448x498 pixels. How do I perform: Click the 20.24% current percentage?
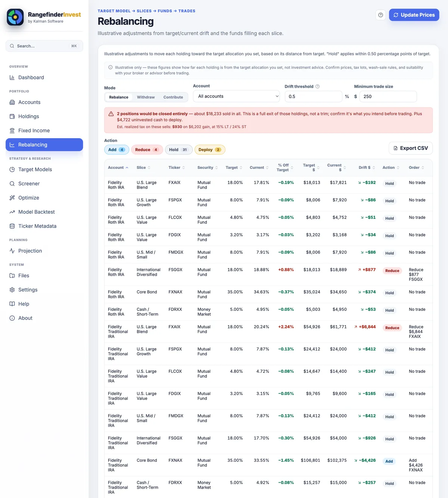(261, 327)
